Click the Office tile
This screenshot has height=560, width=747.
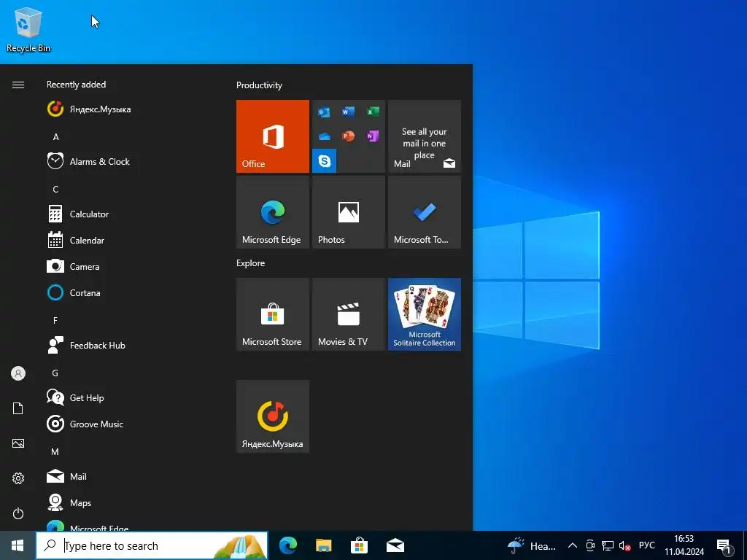[x=273, y=136]
